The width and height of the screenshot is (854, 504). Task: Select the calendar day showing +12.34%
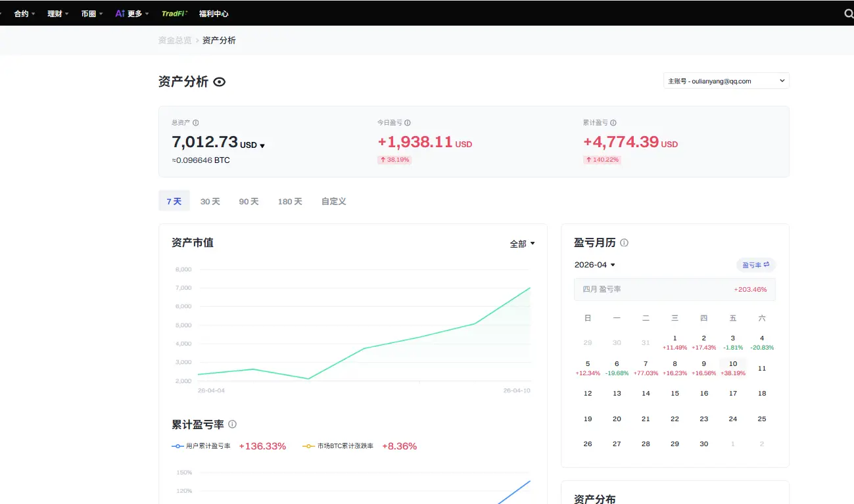click(588, 368)
